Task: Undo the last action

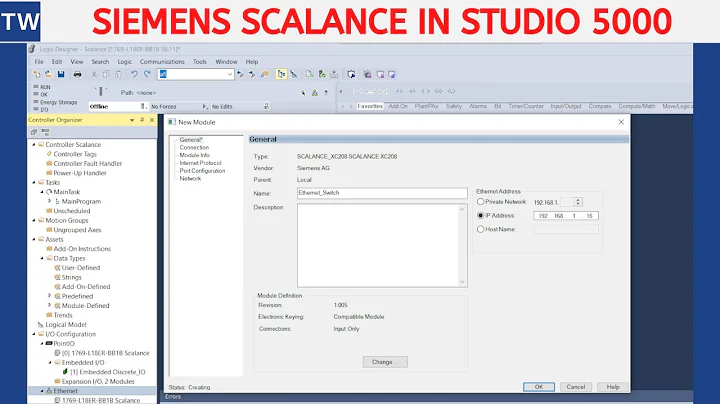Action: [134, 74]
